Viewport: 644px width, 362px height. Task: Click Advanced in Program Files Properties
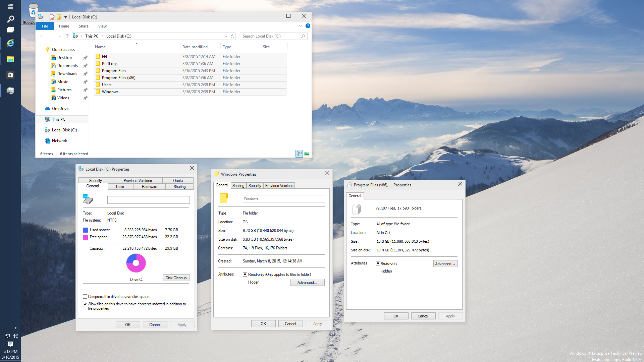pos(445,264)
